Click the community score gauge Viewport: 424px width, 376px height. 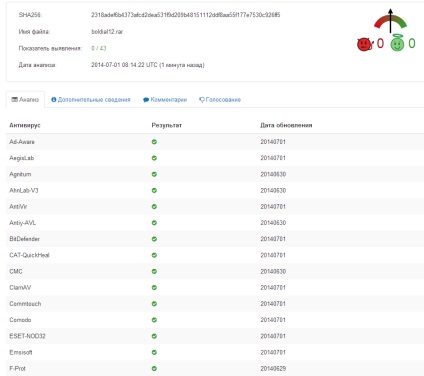point(390,21)
